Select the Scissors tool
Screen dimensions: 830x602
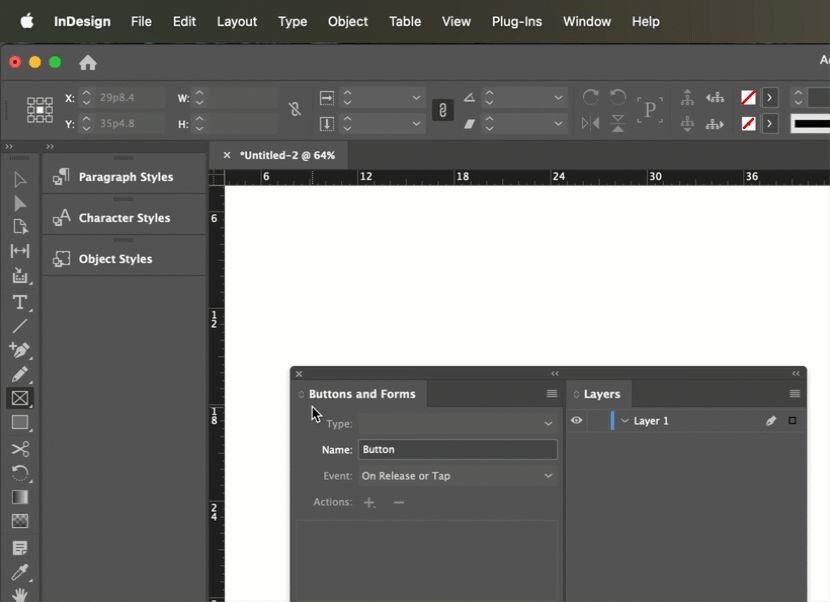(x=20, y=449)
